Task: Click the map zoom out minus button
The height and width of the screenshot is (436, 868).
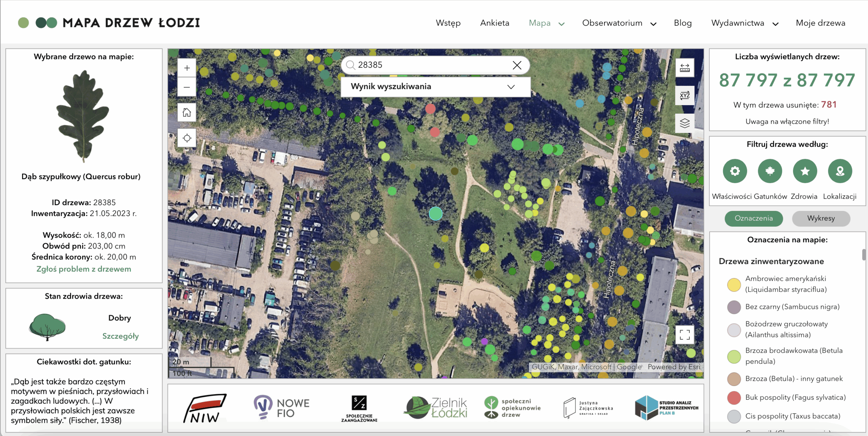Action: point(187,87)
